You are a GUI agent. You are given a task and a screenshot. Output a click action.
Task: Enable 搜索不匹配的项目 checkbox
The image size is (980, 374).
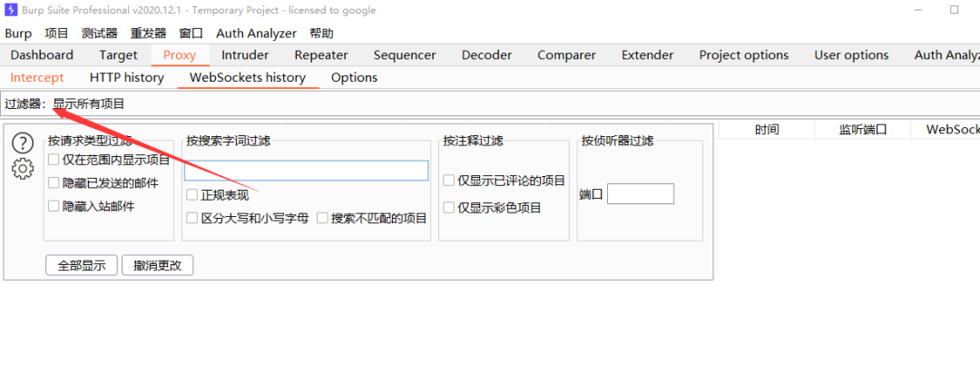[322, 218]
